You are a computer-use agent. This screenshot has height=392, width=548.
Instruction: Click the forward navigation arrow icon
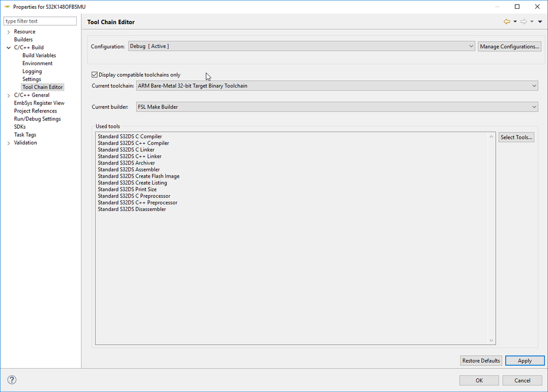point(523,22)
